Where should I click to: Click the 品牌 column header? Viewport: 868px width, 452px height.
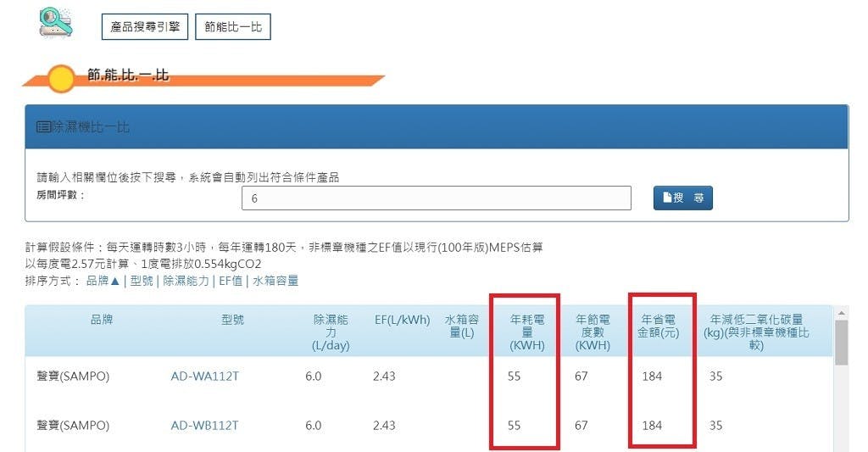[x=102, y=320]
